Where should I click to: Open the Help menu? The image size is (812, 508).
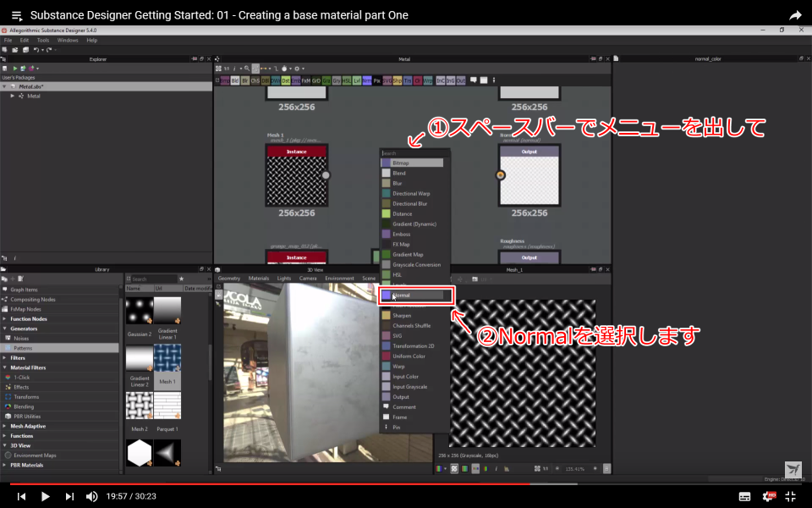[91, 40]
